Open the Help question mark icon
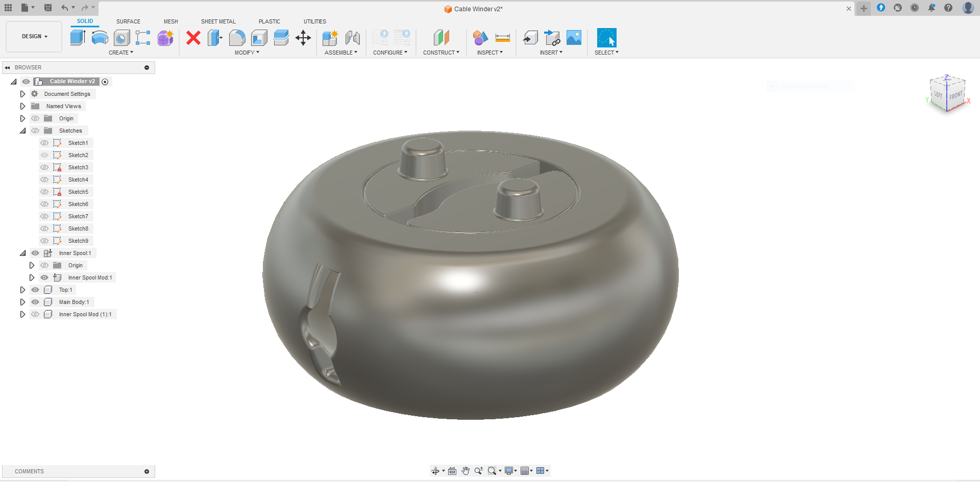The height and width of the screenshot is (482, 980). coord(948,8)
